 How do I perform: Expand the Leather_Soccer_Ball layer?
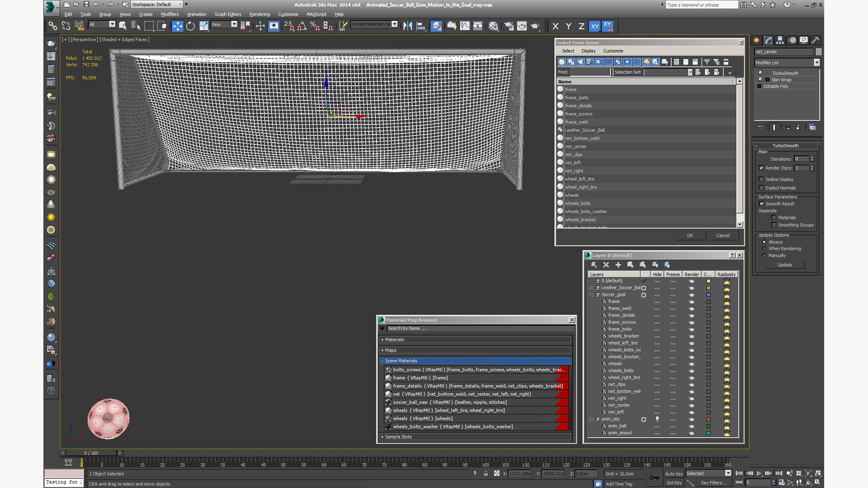pos(591,288)
